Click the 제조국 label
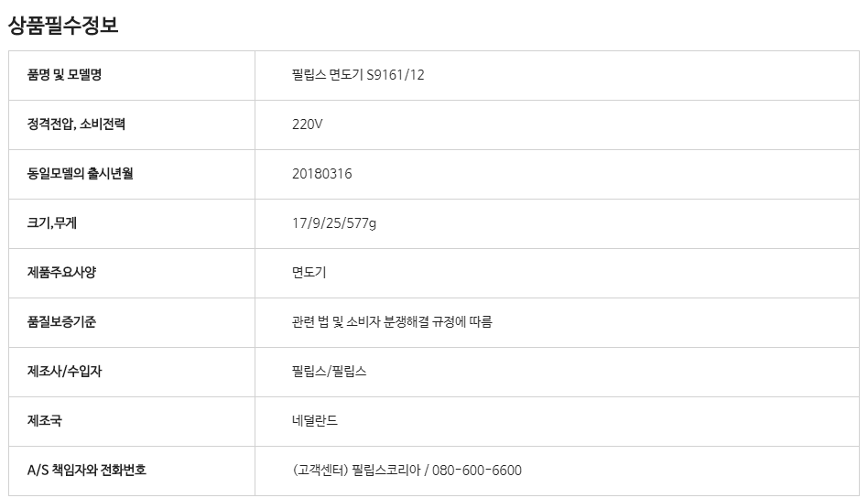The image size is (868, 498). 45,421
